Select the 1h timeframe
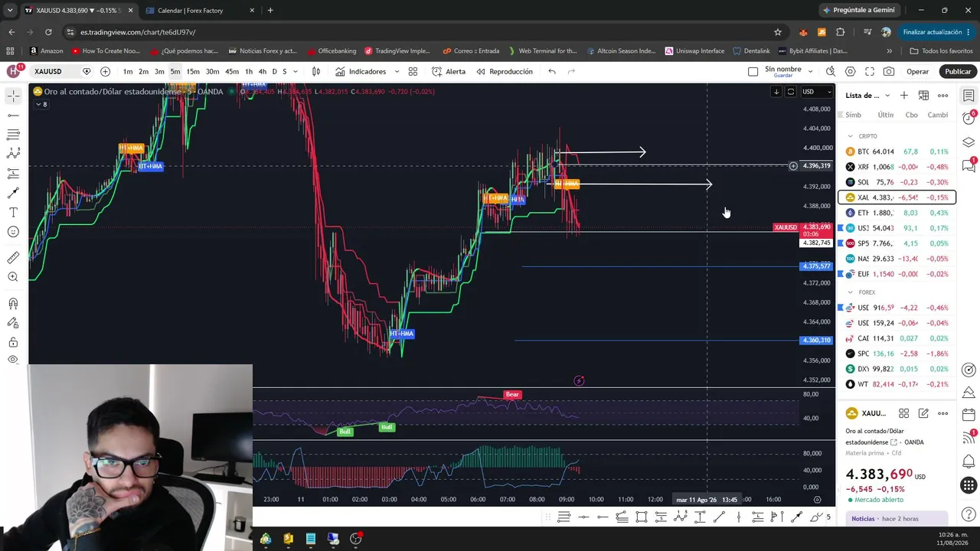 point(249,71)
